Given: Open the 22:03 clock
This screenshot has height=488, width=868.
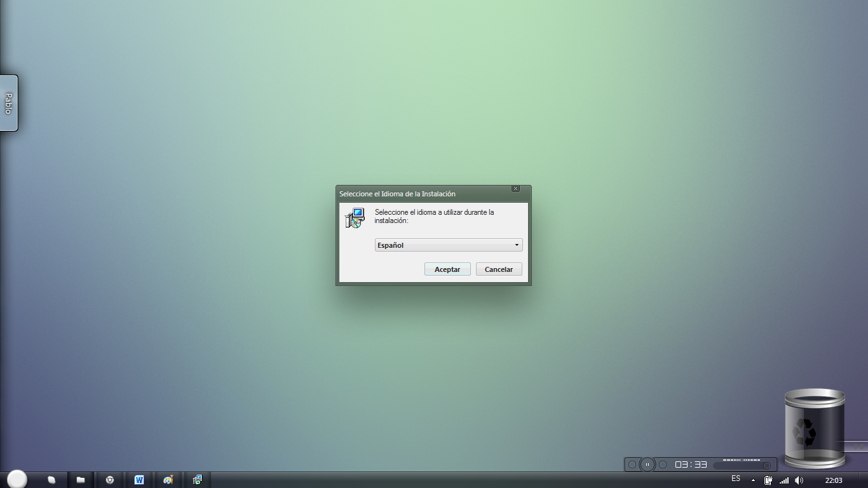Looking at the screenshot, I should (834, 480).
